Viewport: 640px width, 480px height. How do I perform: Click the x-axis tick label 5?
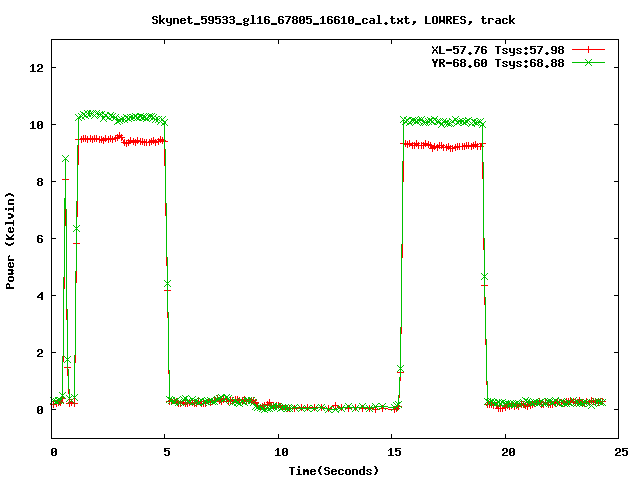pos(167,452)
